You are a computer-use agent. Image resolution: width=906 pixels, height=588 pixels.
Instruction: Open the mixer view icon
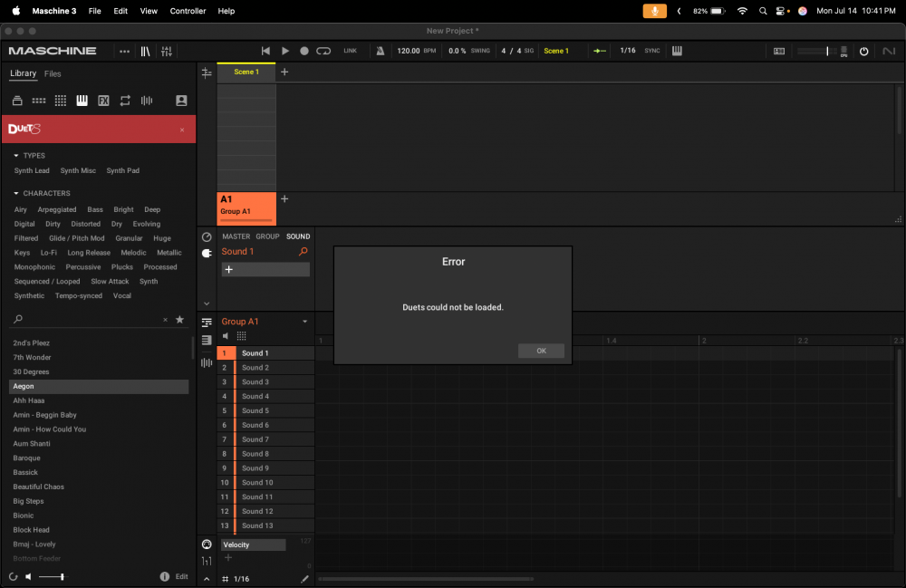pos(167,52)
